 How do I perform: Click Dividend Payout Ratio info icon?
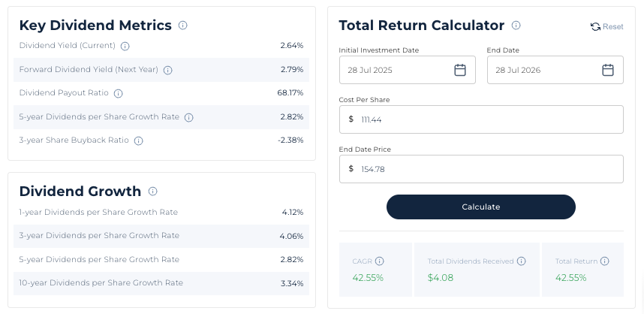coord(118,93)
